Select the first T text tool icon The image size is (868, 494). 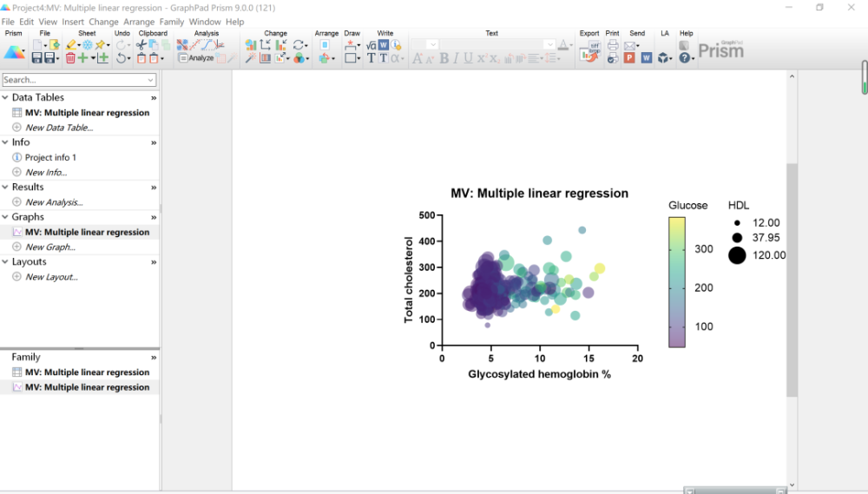click(x=371, y=57)
